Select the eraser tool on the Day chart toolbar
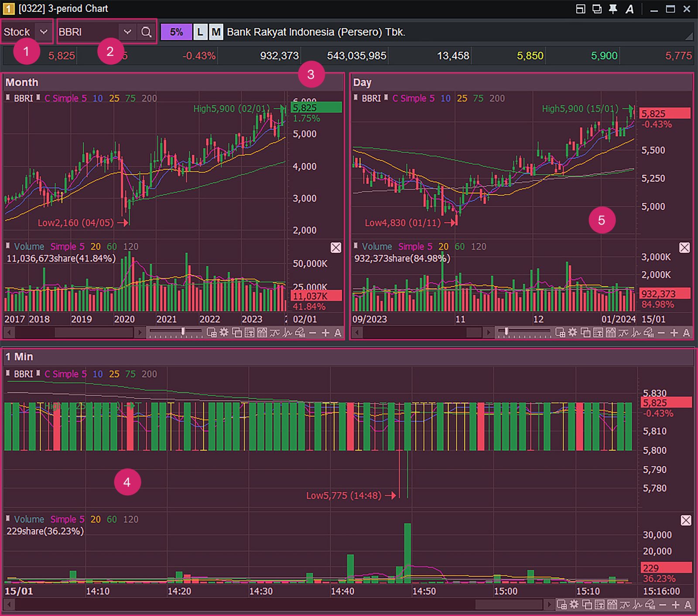Viewport: 698px width, 616px height. click(649, 332)
